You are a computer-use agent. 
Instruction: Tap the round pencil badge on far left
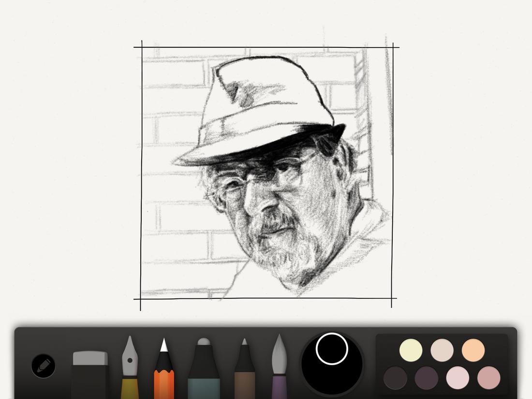point(44,365)
